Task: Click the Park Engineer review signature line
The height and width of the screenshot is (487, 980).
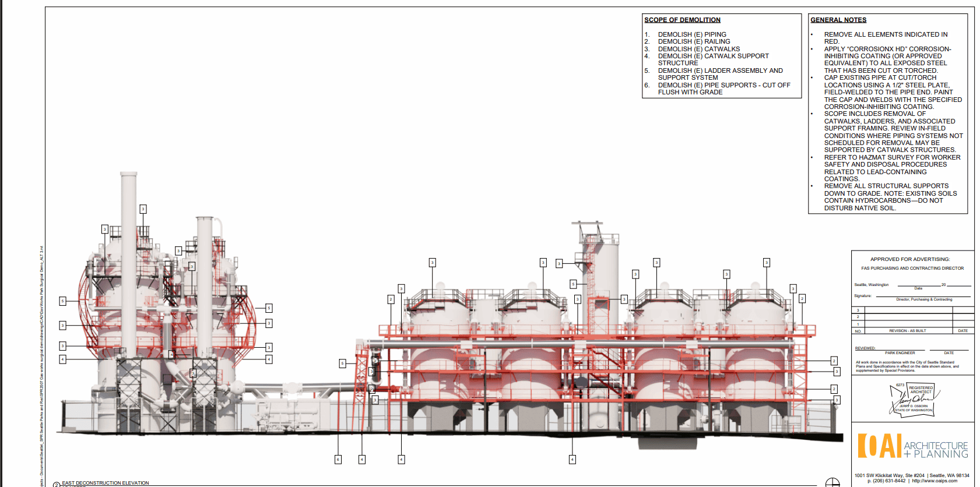Action: click(900, 350)
